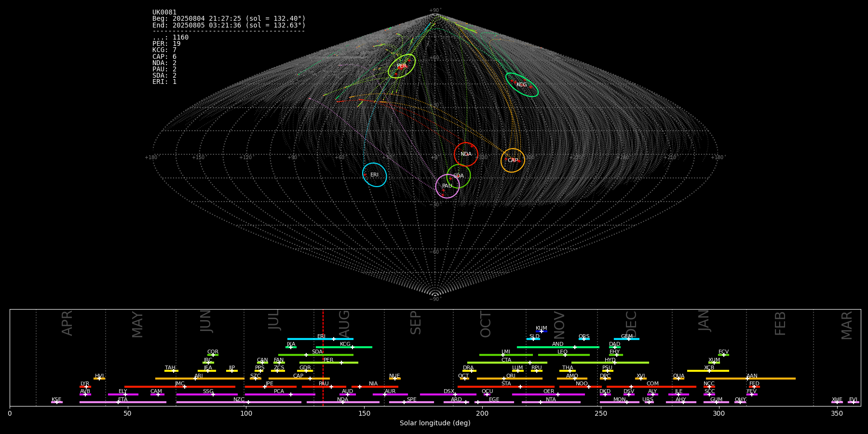Click the red dashed current solar longitude line
Image resolution: width=868 pixels, height=434 pixels.
(323, 357)
